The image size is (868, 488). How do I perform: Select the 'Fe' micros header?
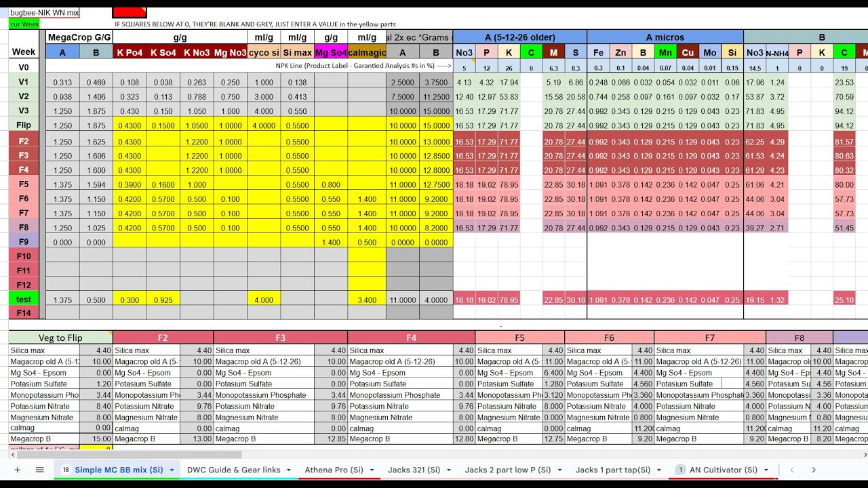click(598, 52)
